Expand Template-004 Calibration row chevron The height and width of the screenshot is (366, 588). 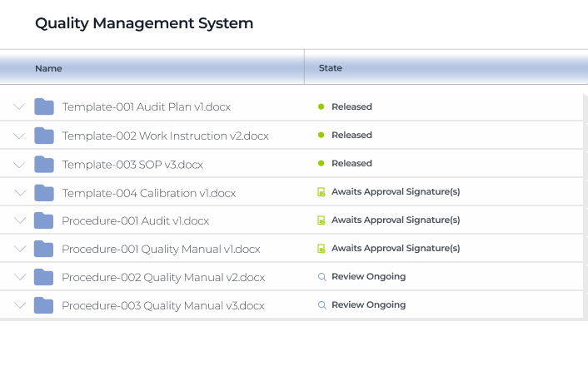pos(20,192)
